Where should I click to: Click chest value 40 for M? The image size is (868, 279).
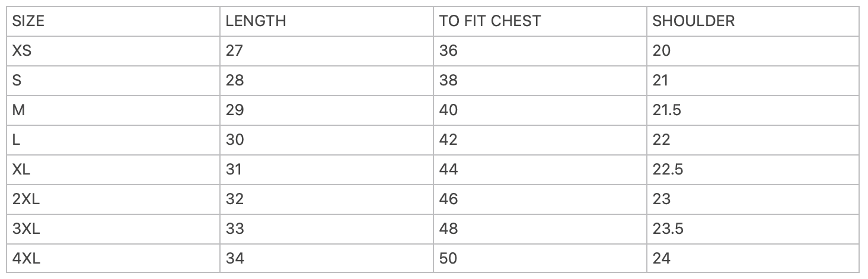coord(448,110)
